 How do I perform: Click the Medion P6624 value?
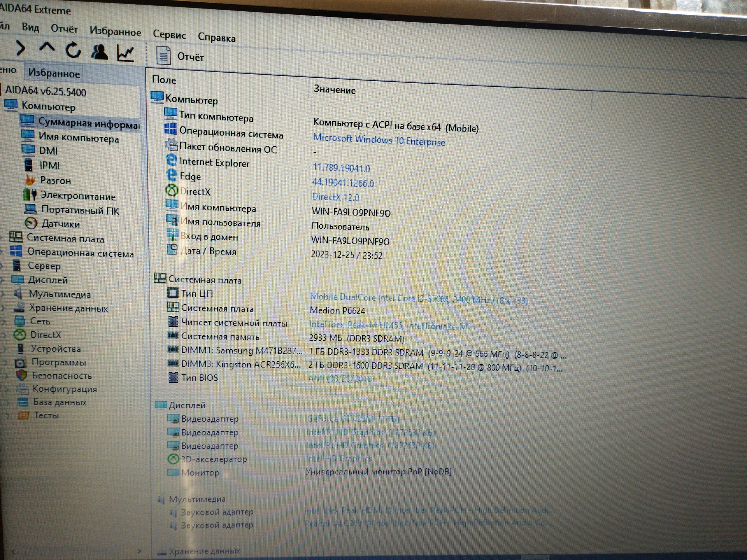(337, 311)
